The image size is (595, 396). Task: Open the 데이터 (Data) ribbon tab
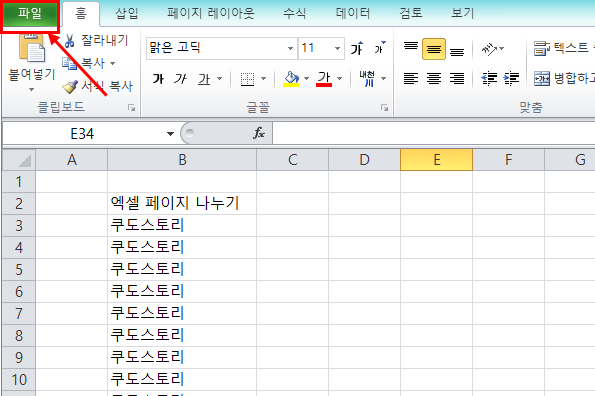(353, 14)
